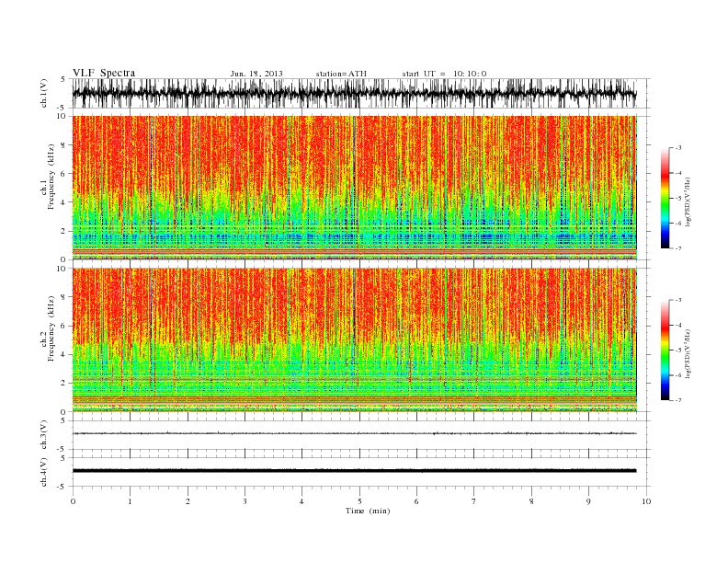Click the "ch.3(V)" axis label
The width and height of the screenshot is (728, 563).
tap(44, 435)
